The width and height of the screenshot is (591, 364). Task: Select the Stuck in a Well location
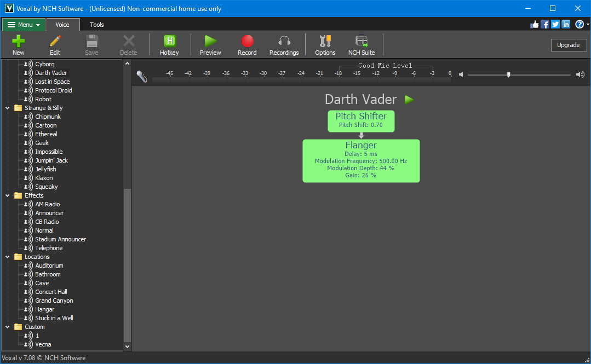tap(54, 319)
